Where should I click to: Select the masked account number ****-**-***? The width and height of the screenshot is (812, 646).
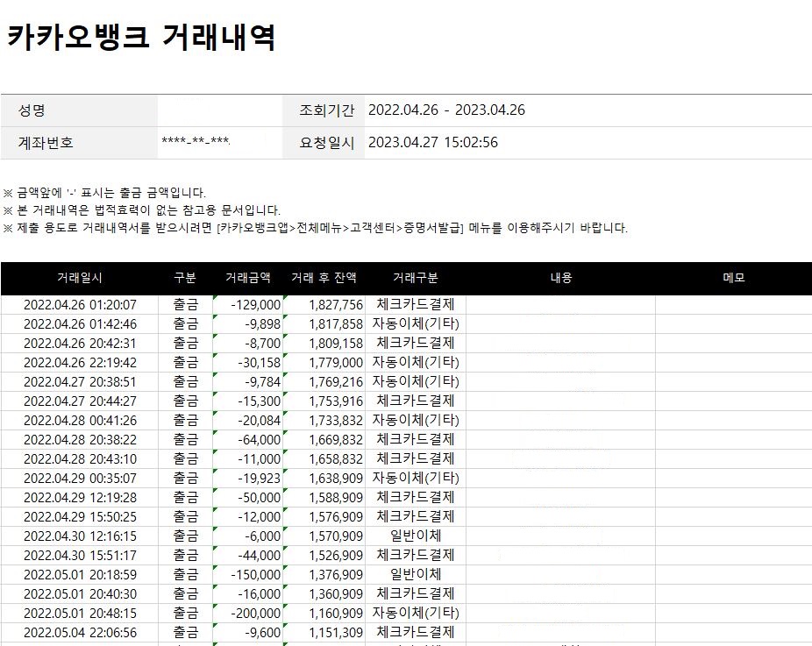(196, 141)
